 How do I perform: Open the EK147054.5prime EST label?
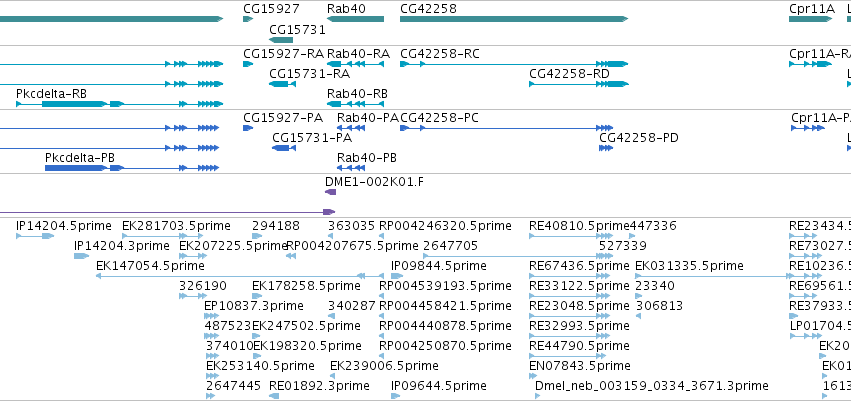point(150,266)
